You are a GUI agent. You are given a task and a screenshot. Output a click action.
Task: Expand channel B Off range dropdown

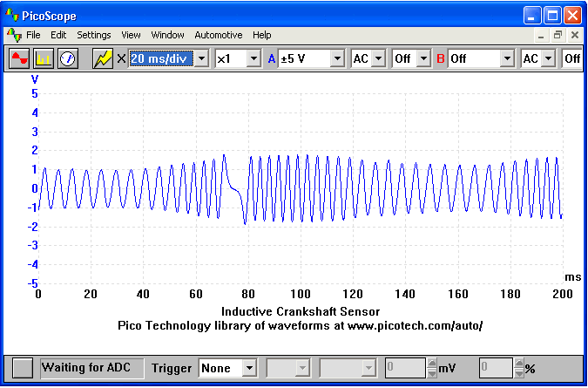[507, 59]
